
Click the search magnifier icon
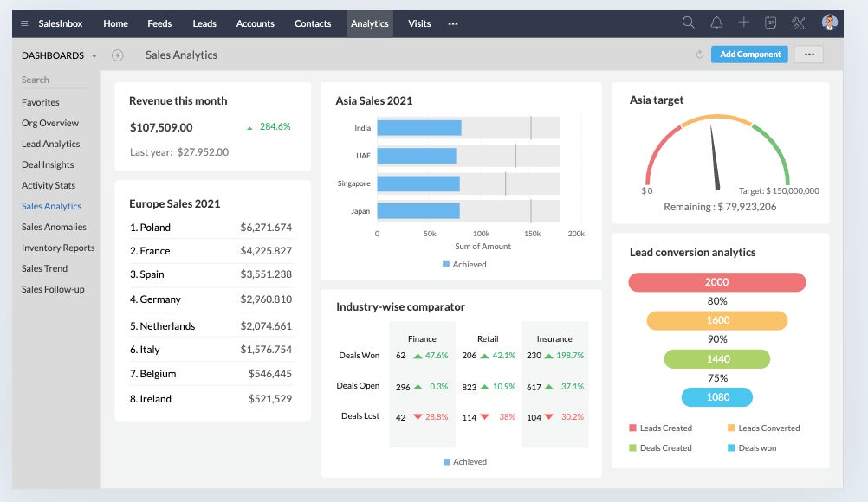[688, 23]
